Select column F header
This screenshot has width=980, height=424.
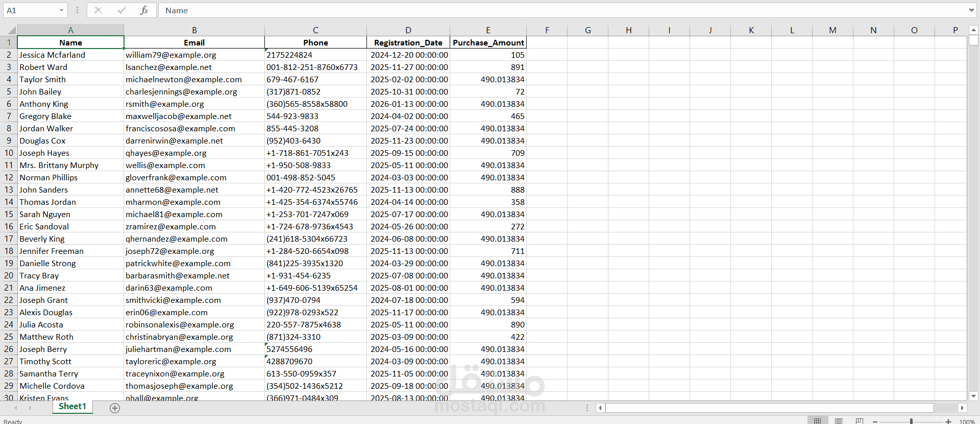pyautogui.click(x=547, y=30)
